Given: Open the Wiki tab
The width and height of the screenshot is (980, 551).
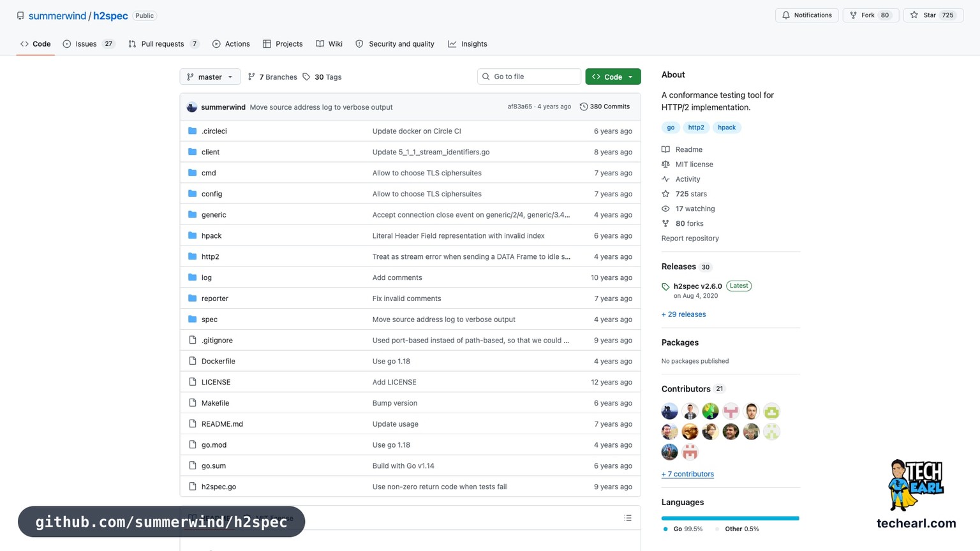Looking at the screenshot, I should coord(329,44).
